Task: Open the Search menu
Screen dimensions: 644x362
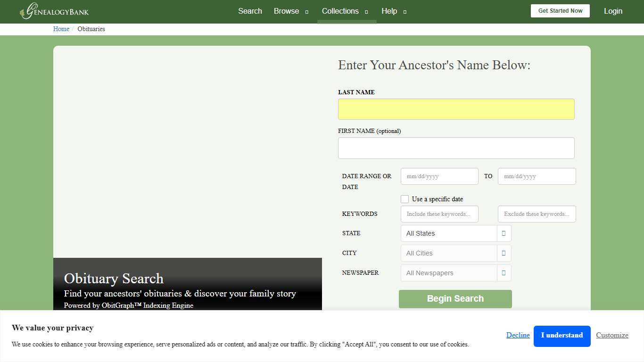Action: (x=250, y=11)
